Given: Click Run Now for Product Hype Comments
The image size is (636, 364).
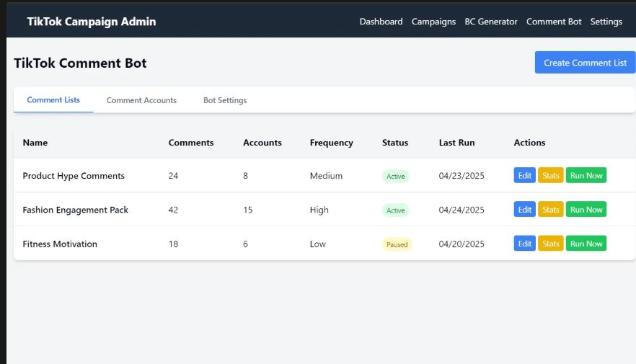Looking at the screenshot, I should pos(586,176).
